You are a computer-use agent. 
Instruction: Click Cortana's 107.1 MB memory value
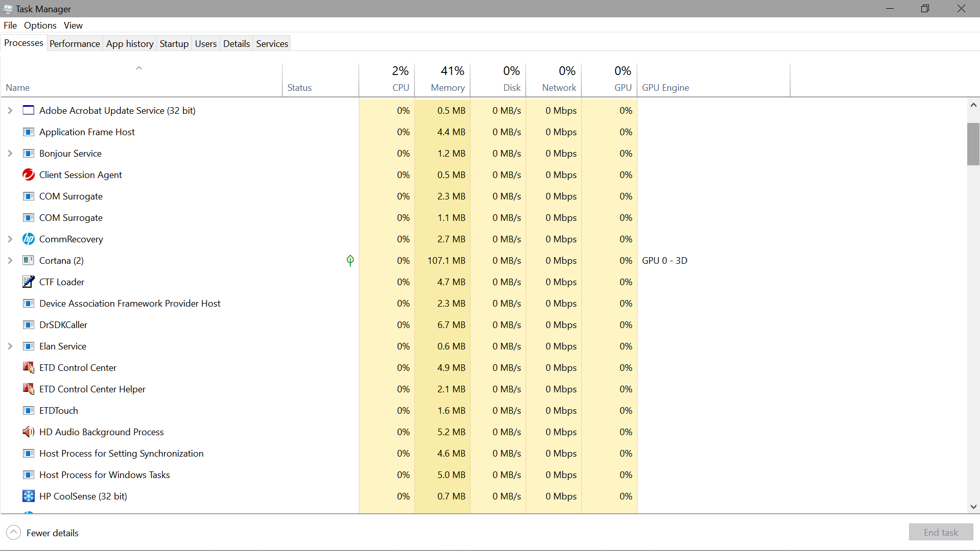pyautogui.click(x=446, y=260)
